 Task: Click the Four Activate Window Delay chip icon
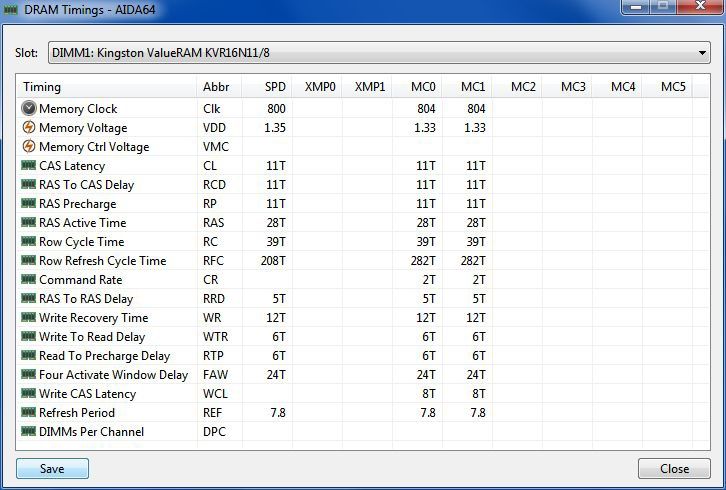click(29, 374)
